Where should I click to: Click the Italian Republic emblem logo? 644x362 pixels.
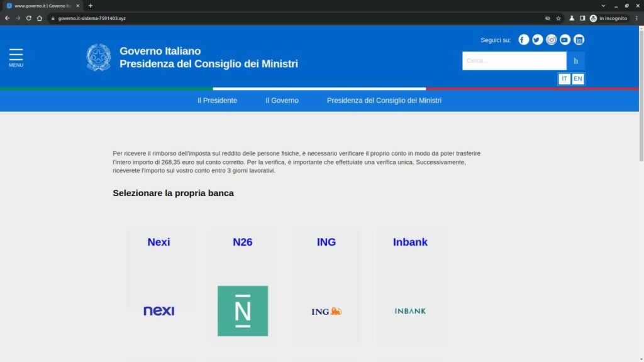pyautogui.click(x=98, y=57)
